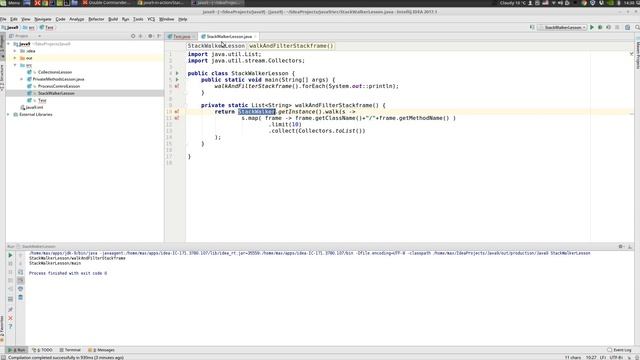The image size is (640, 360).
Task: Click the gutter marker on the walkAndFilterStackframe call line
Action: (x=177, y=86)
